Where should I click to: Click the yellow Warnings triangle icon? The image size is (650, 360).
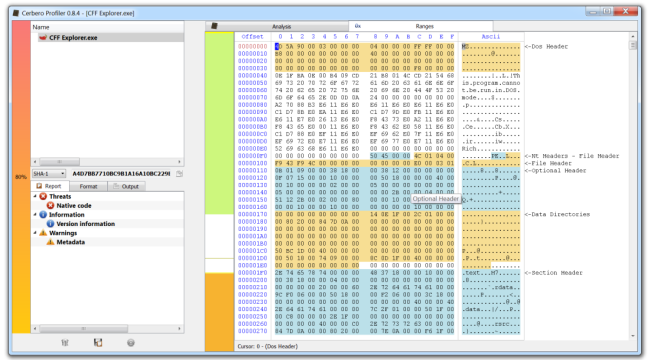[43, 233]
